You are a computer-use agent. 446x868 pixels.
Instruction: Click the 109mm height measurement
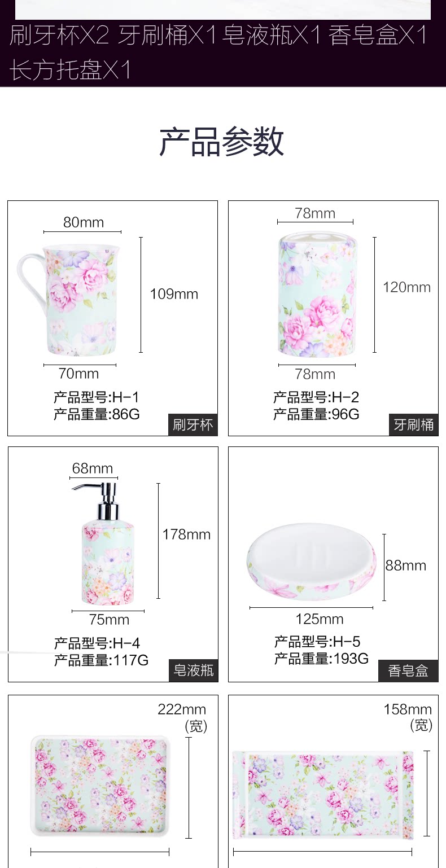pyautogui.click(x=174, y=294)
